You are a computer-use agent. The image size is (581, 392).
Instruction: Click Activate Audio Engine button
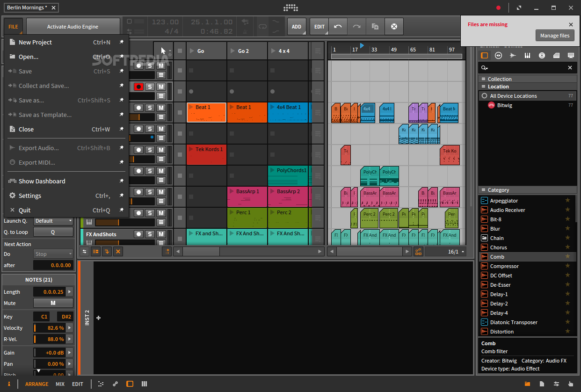pos(73,27)
